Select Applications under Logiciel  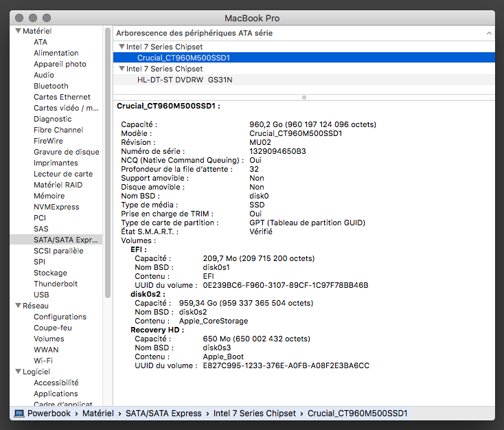pos(56,394)
